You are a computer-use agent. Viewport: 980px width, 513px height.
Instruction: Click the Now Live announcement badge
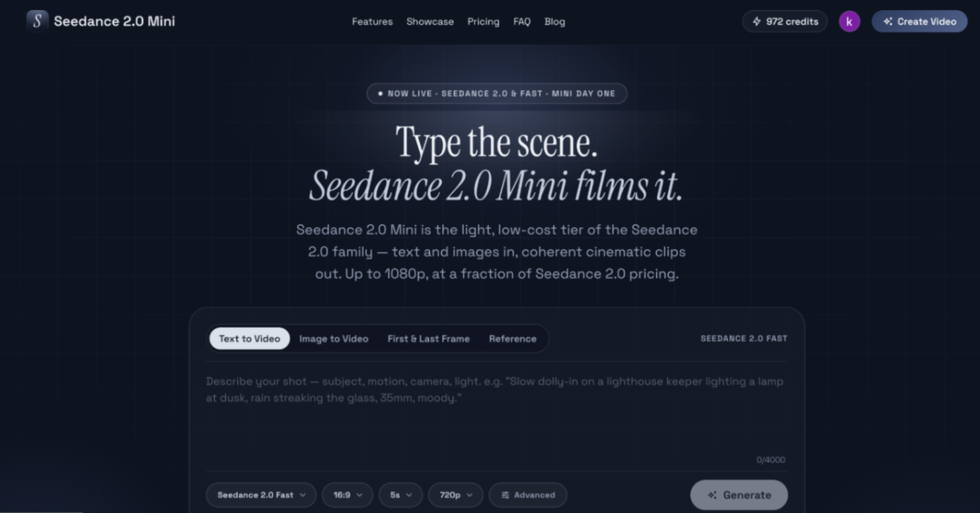497,93
